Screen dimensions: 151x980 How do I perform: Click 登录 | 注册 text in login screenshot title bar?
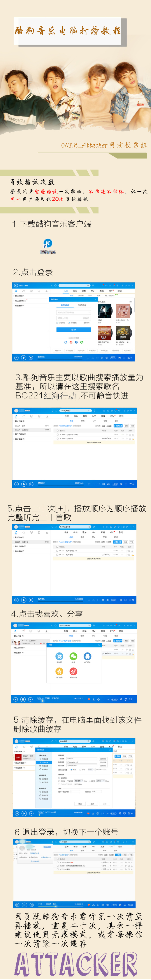pos(23,285)
